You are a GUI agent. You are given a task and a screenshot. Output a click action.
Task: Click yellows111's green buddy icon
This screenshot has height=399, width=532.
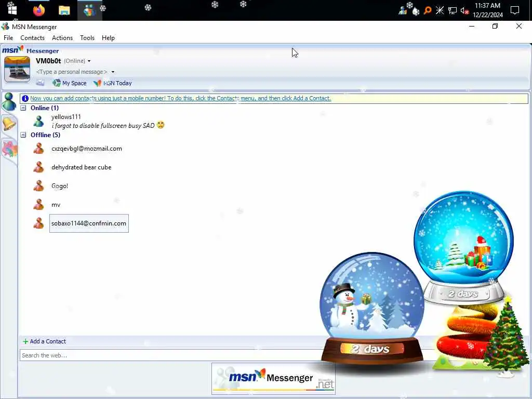click(x=38, y=121)
